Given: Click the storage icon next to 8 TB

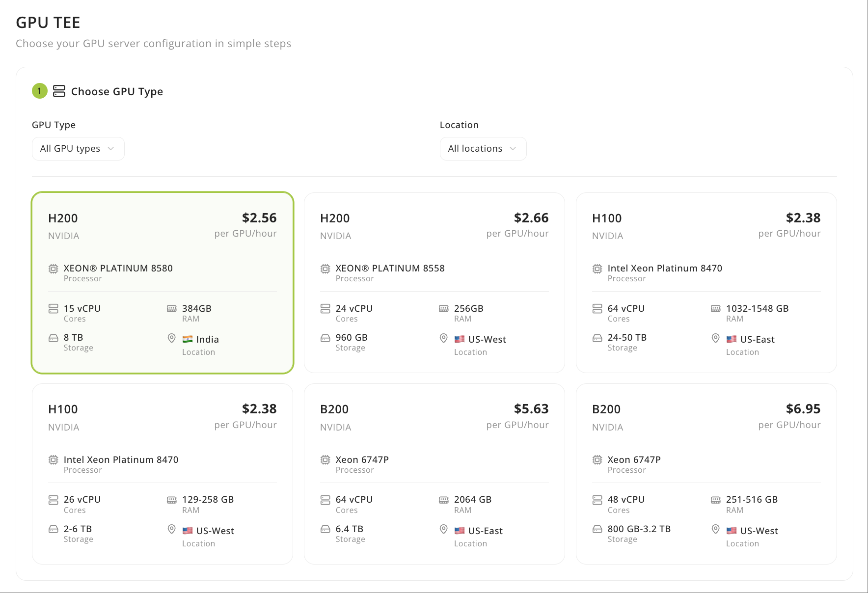Looking at the screenshot, I should pos(53,338).
